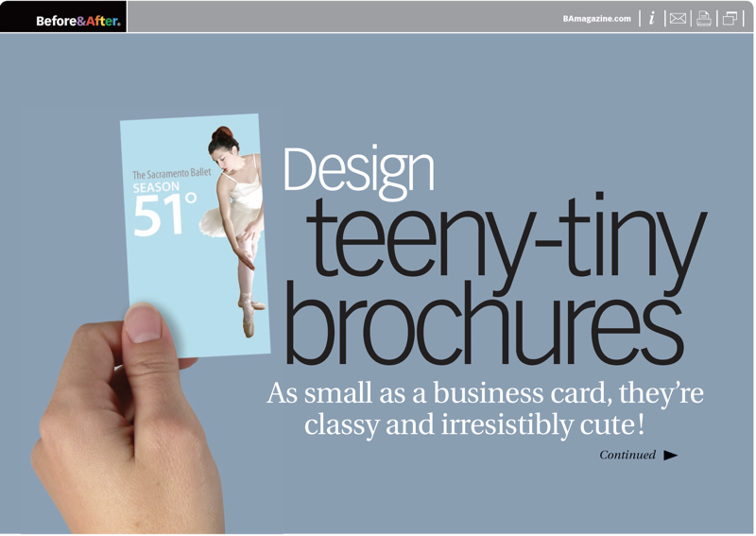Click the ballet brochure card image
This screenshot has width=756, height=536.
click(x=196, y=236)
